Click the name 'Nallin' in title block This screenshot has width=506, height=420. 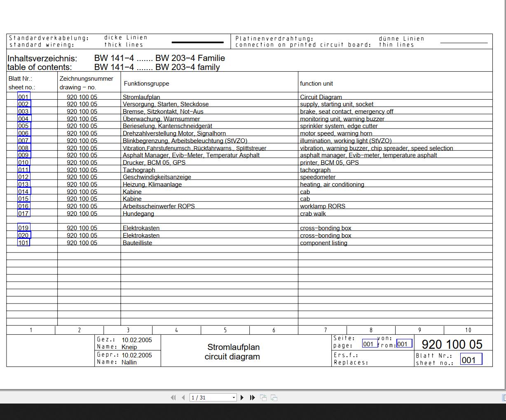click(x=129, y=362)
